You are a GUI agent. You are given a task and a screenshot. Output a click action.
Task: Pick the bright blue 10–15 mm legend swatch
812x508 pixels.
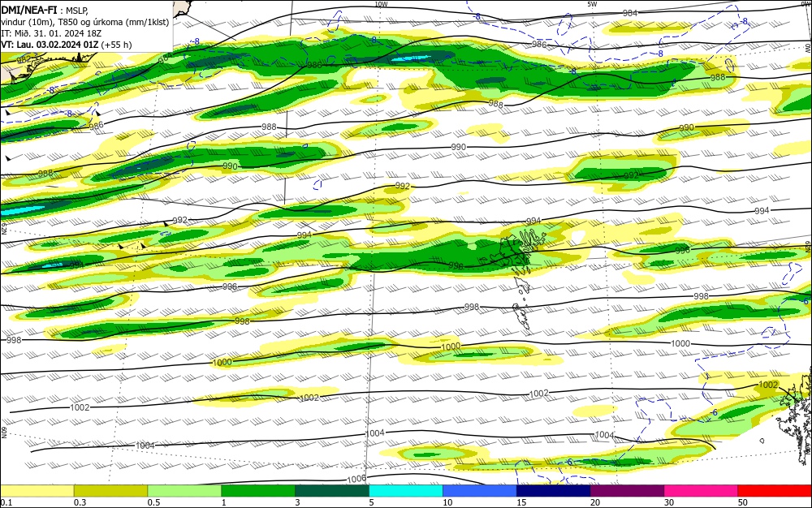[480, 491]
